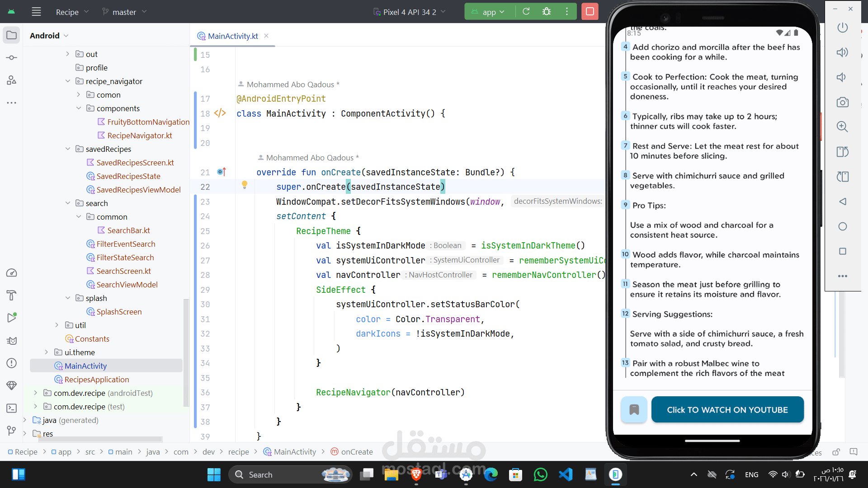Click the emulator back triangle button
This screenshot has width=868, height=488.
click(x=842, y=202)
